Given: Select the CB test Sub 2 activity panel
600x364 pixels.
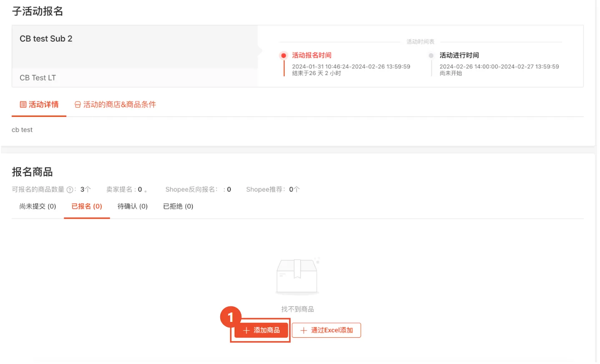Looking at the screenshot, I should click(x=46, y=38).
